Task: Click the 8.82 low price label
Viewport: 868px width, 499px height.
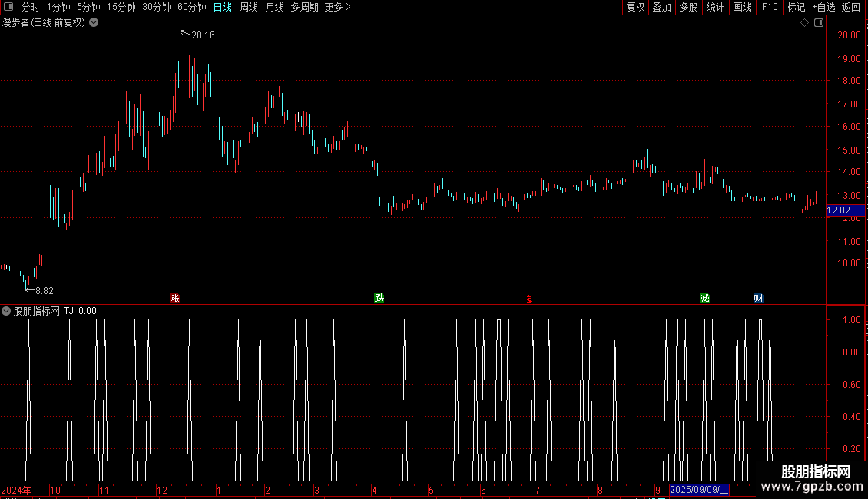Action: tap(45, 291)
